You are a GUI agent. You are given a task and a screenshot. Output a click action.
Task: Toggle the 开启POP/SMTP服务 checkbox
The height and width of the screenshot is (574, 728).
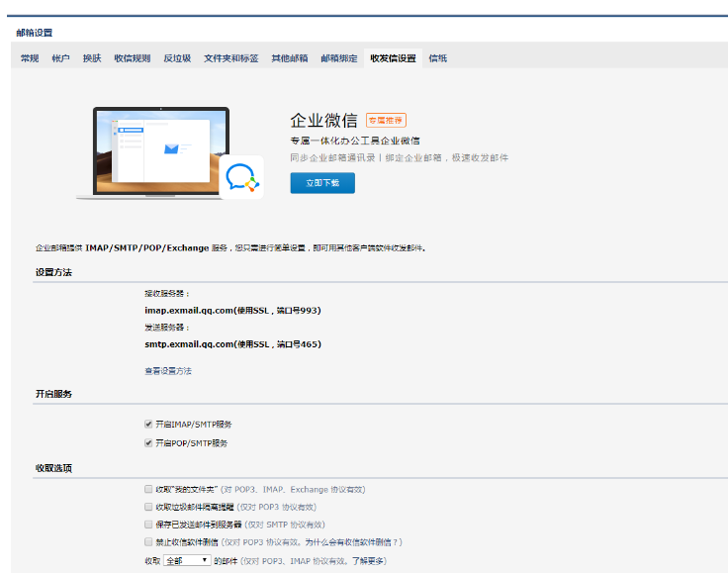click(x=148, y=443)
